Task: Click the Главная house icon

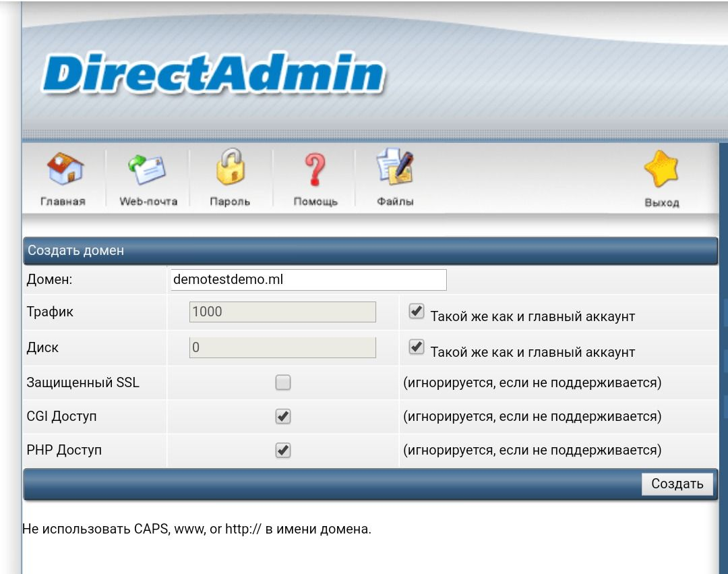Action: 65,168
